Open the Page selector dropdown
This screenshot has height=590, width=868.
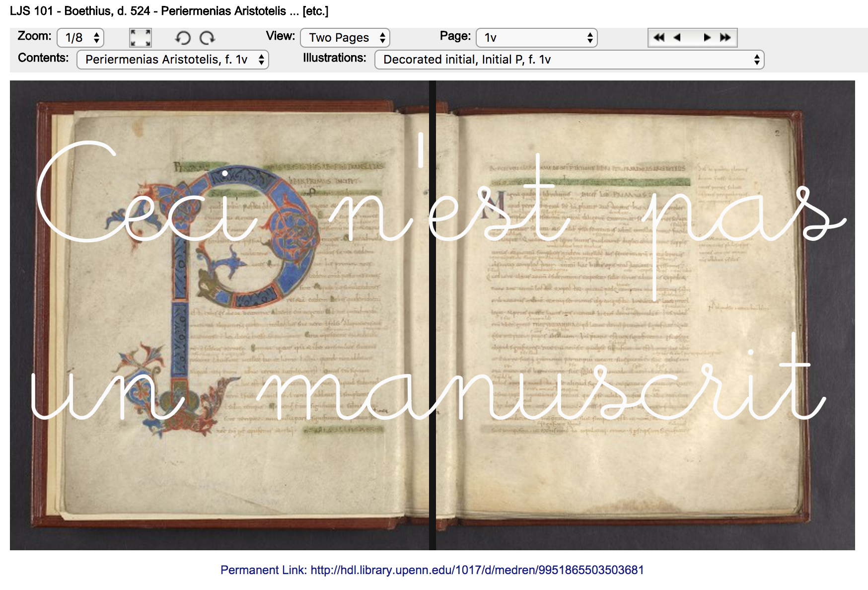pos(536,38)
